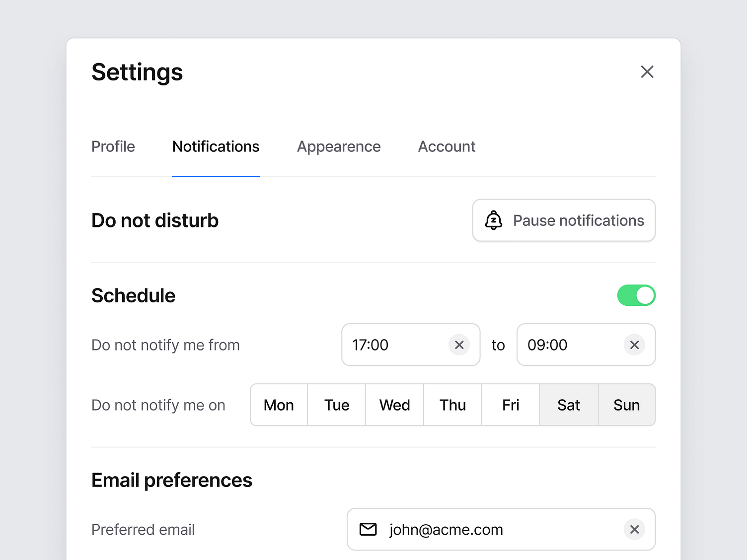Open the Appearence tab

(x=339, y=146)
